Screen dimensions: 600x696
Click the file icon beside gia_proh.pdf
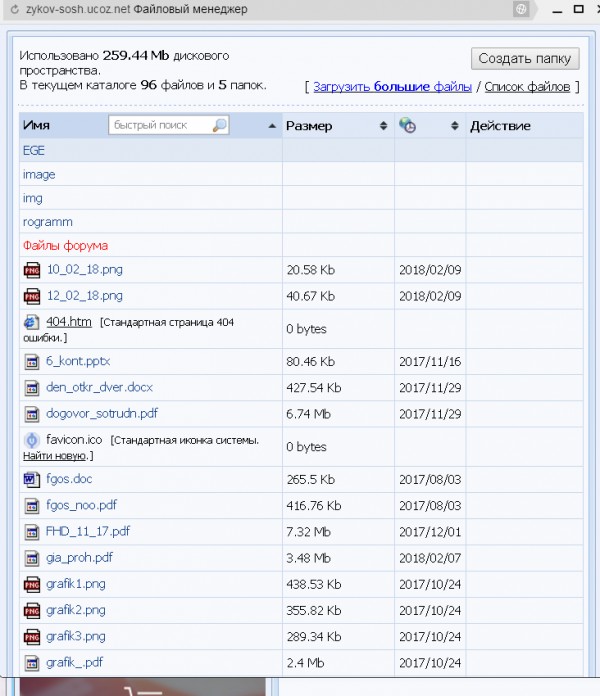coord(32,558)
